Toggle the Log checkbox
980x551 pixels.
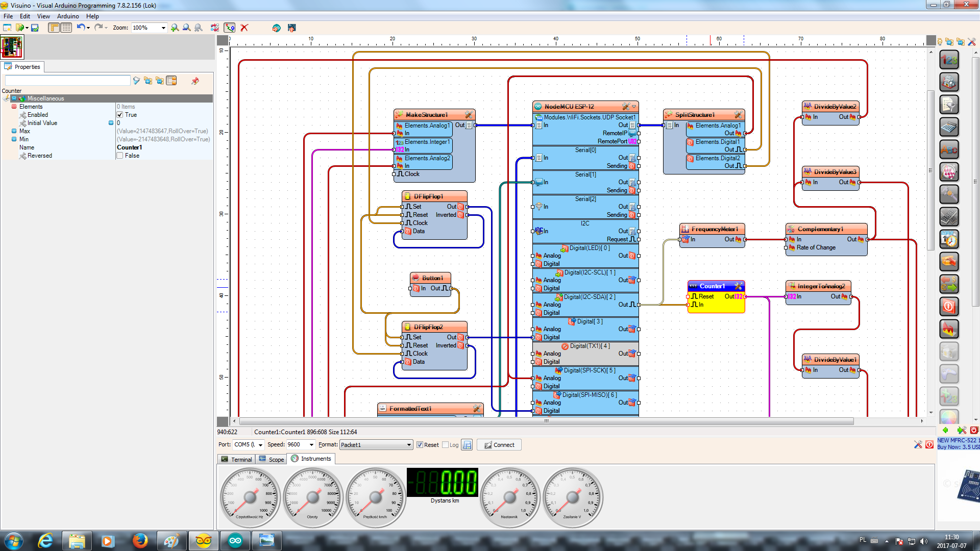(x=445, y=445)
